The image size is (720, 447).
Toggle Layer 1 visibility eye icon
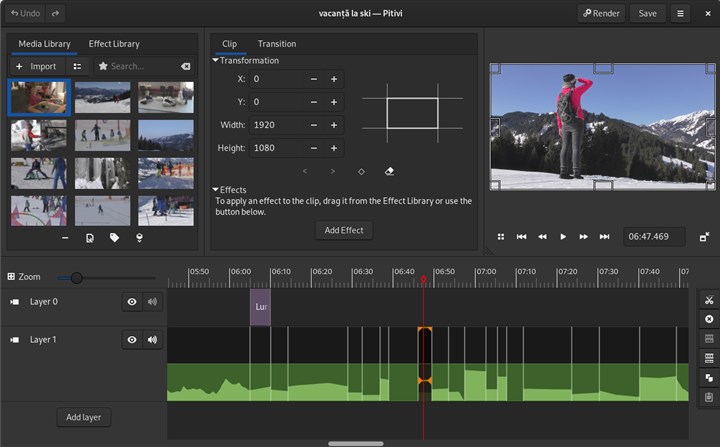pyautogui.click(x=132, y=340)
